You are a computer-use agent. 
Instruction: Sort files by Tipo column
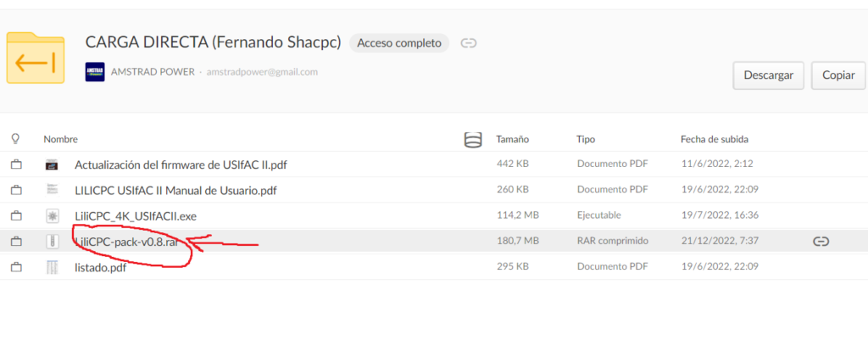[586, 139]
